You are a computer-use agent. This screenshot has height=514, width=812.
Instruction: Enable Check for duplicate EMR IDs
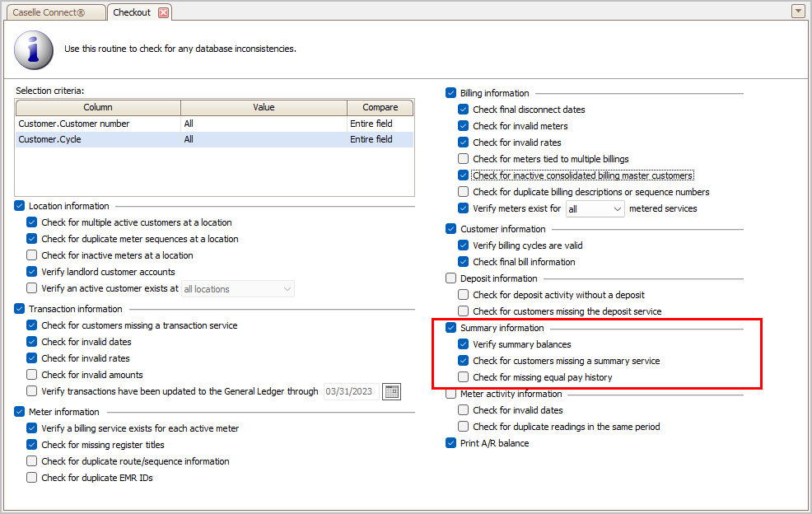tap(32, 478)
